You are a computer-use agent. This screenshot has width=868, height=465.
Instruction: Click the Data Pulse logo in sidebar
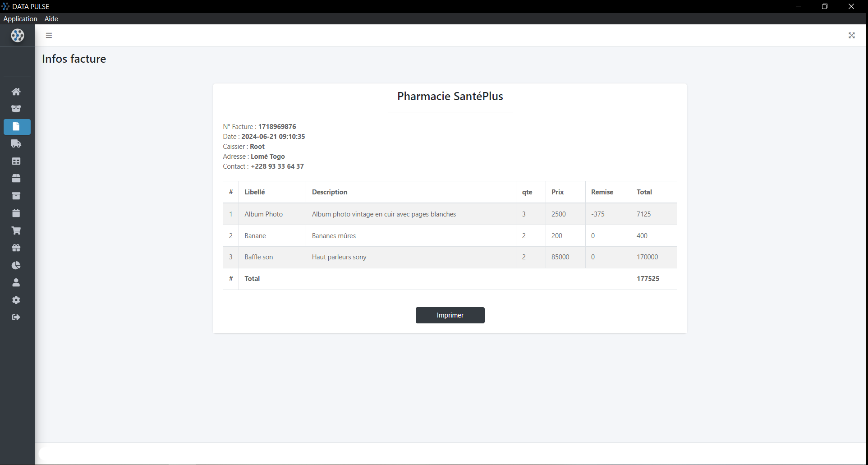pyautogui.click(x=18, y=35)
